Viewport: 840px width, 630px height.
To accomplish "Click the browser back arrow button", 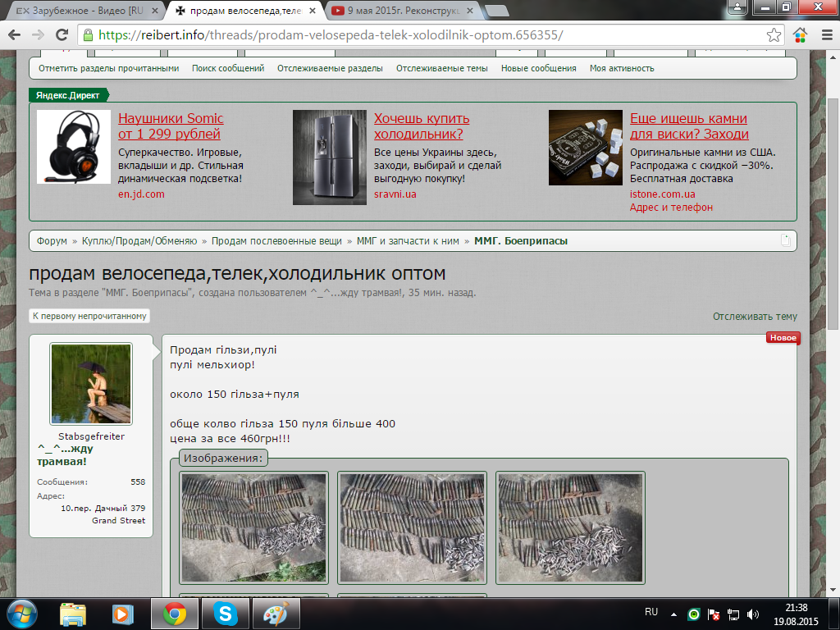I will (x=15, y=35).
